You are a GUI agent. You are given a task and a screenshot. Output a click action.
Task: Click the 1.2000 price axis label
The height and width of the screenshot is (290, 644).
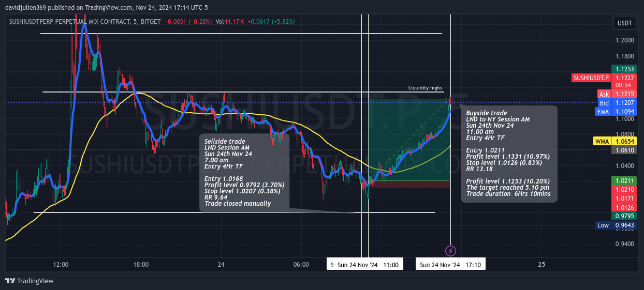coord(625,40)
